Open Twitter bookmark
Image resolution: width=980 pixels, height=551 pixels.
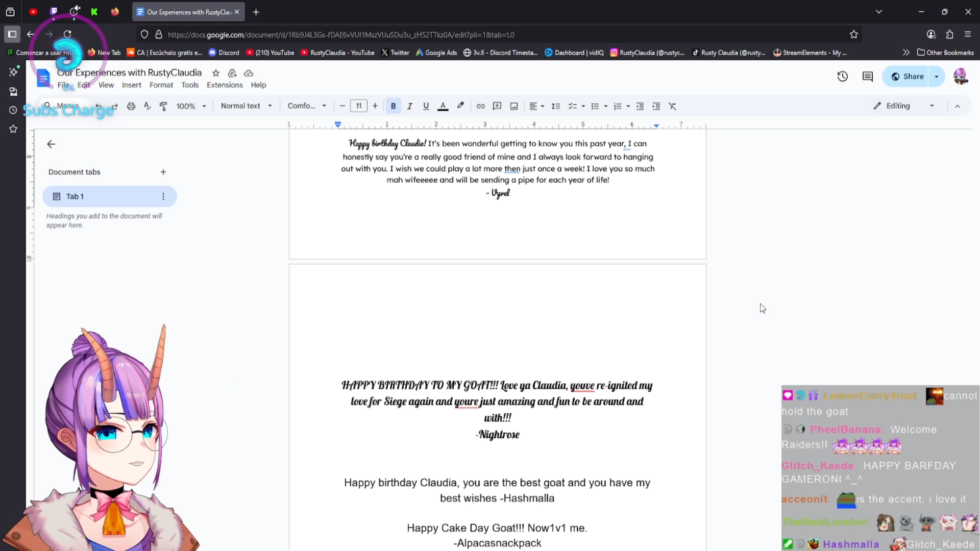[396, 53]
